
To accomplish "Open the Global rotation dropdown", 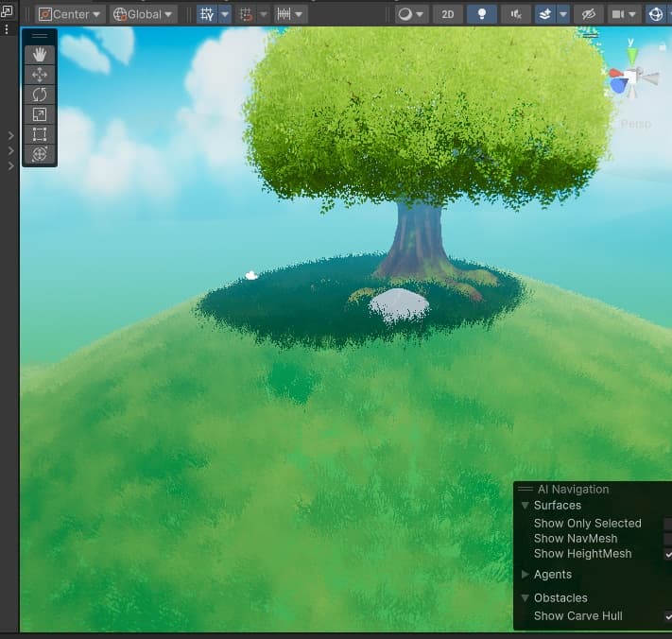I will tap(144, 14).
